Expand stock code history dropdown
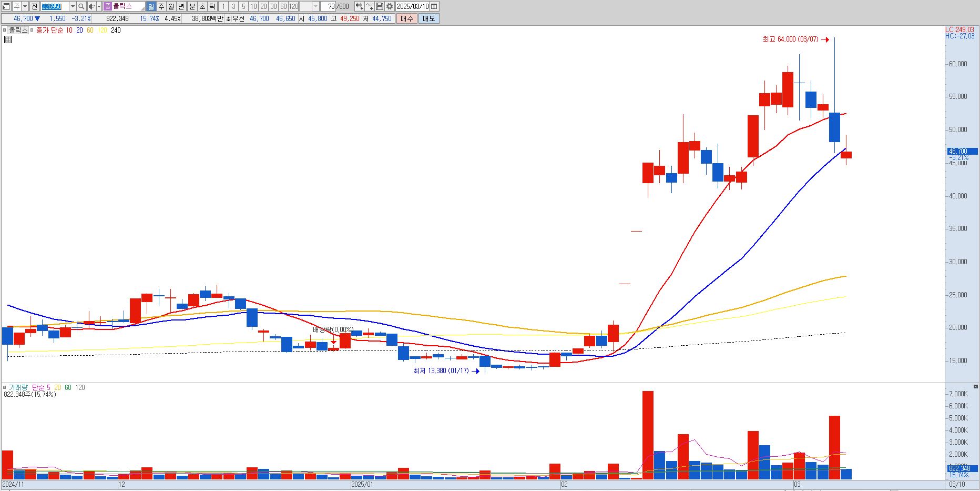Screen dimensions: 980x491 pyautogui.click(x=73, y=6)
